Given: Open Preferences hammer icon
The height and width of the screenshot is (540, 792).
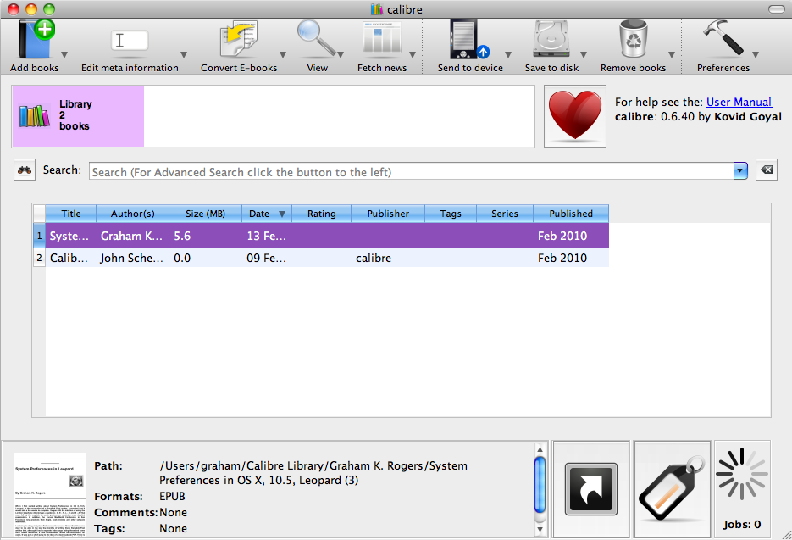Looking at the screenshot, I should click(723, 37).
